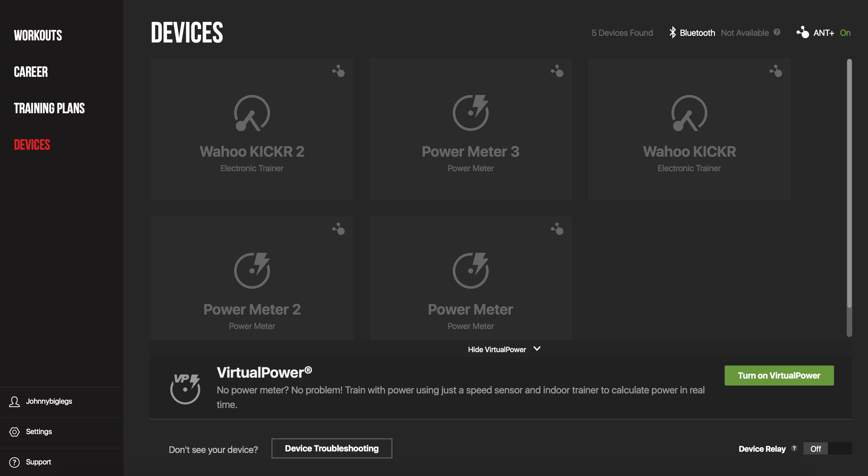Pair the Wahoo KICKR 2 device name

252,151
